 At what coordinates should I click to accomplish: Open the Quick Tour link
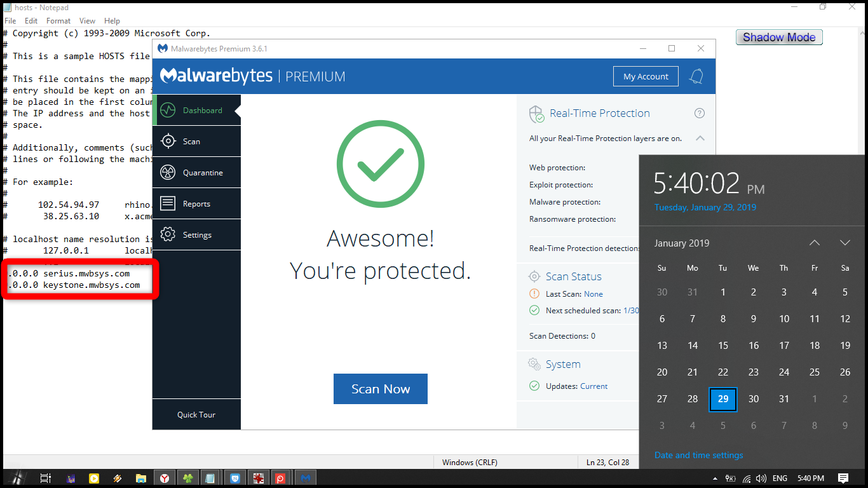196,414
